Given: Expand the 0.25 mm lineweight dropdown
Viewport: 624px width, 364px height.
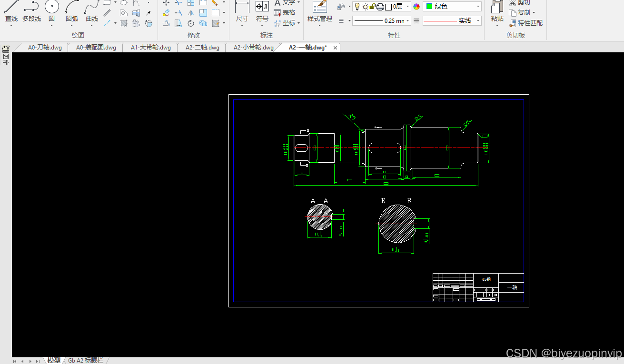Looking at the screenshot, I should coord(381,21).
